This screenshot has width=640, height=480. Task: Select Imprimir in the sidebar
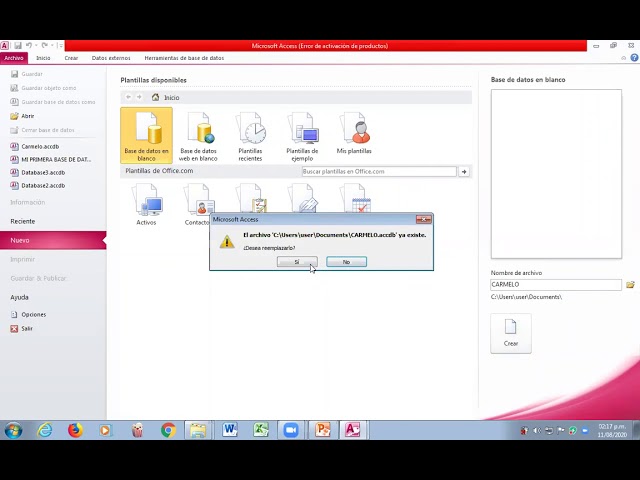tap(23, 259)
